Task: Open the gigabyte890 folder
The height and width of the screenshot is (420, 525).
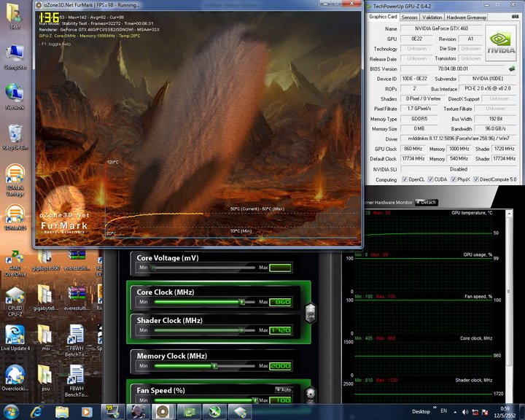Action: click(45, 260)
